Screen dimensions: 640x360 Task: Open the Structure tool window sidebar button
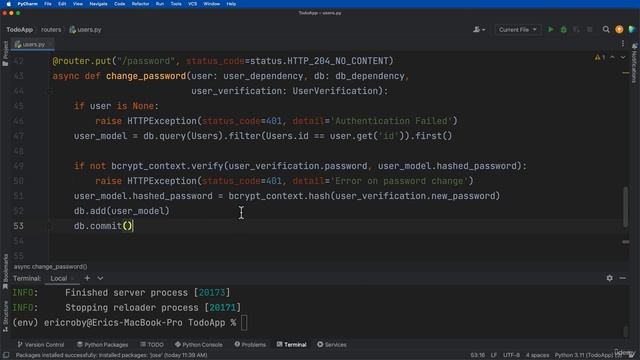coord(5,316)
